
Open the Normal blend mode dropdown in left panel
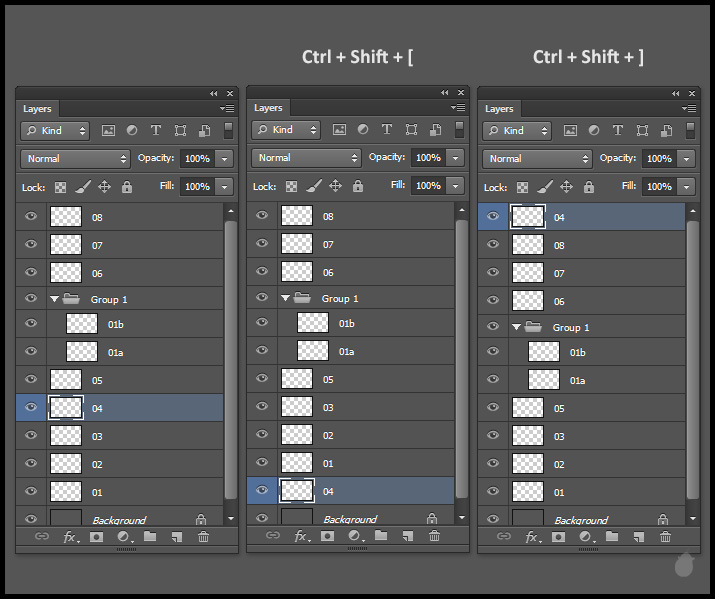click(x=77, y=159)
